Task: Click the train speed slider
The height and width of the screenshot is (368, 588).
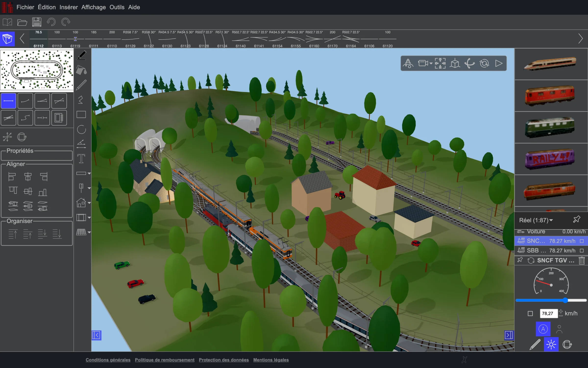Action: (551, 300)
